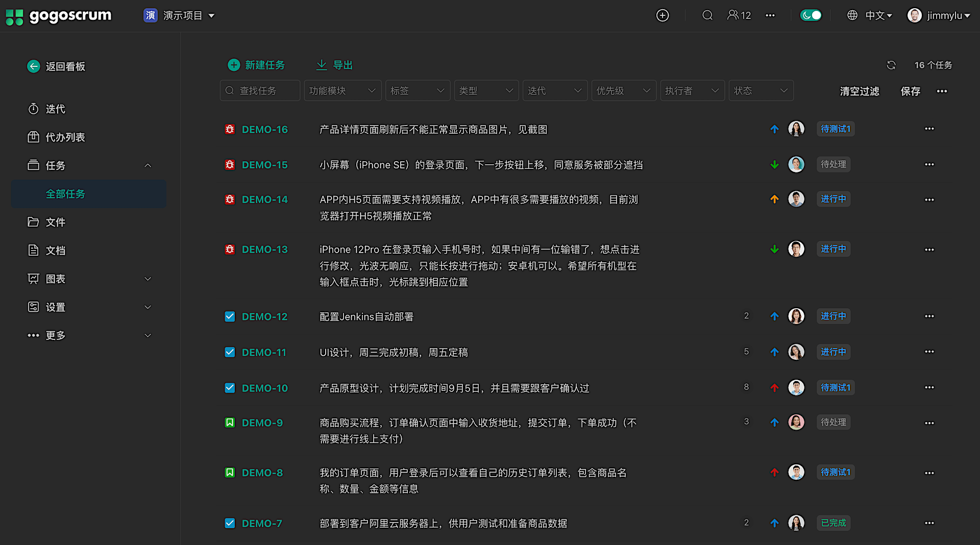This screenshot has width=980, height=545.
Task: Open 代办列表 in the sidebar
Action: 65,137
